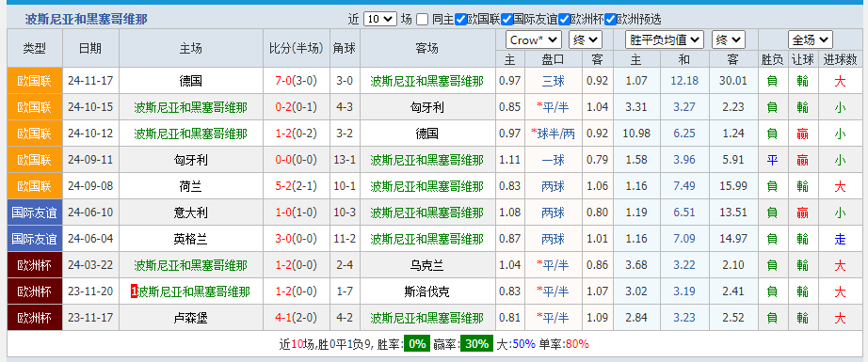Open the 终 dropdown next to Crow*
Viewport: 868px width, 362px height.
click(586, 39)
